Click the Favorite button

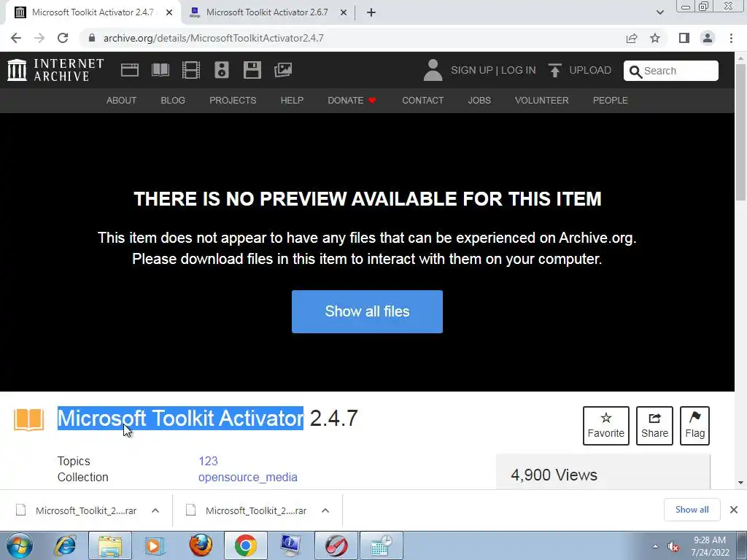click(x=605, y=426)
